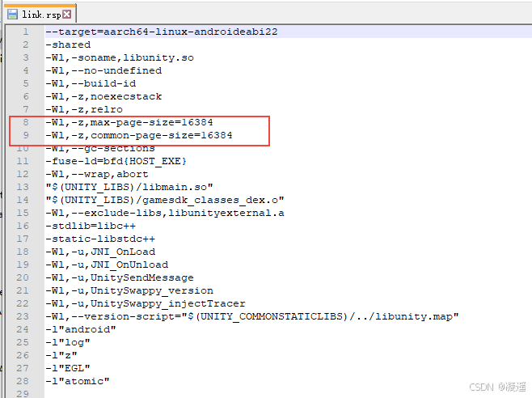Click the -fuse-ld=bfd{HOST_EXE} line
The image size is (532, 398).
[x=116, y=161]
